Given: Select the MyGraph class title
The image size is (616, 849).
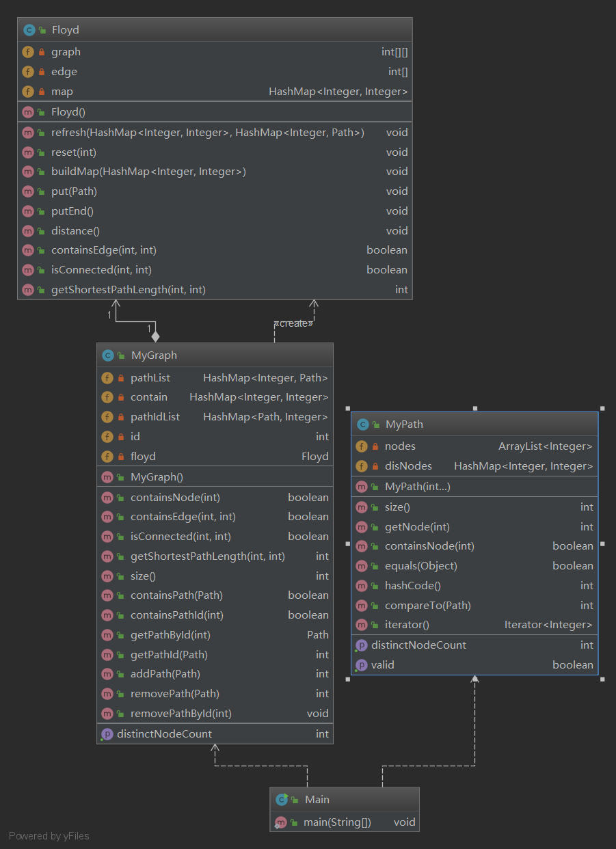Looking at the screenshot, I should pyautogui.click(x=154, y=355).
